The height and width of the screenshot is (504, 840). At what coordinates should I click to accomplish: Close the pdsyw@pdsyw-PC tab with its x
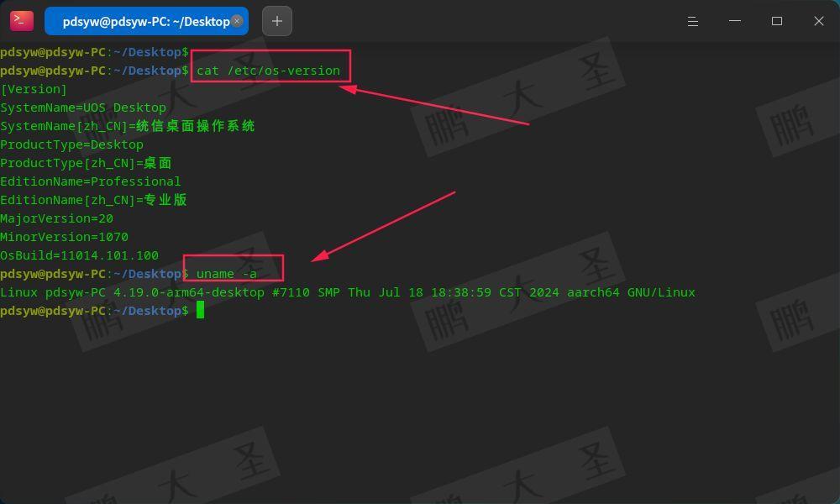click(237, 21)
